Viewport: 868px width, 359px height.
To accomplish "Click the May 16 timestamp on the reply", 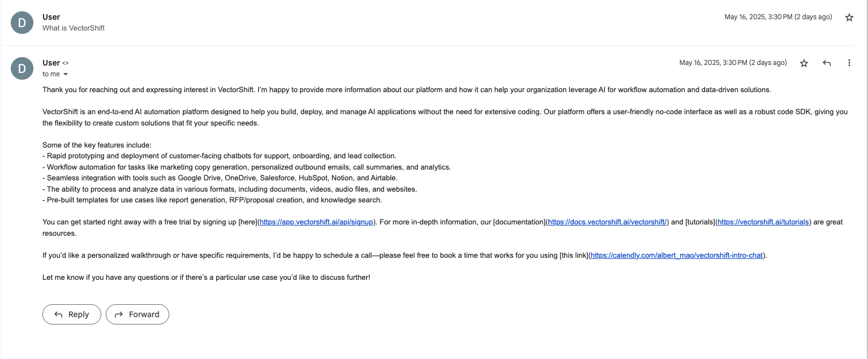I will coord(733,63).
